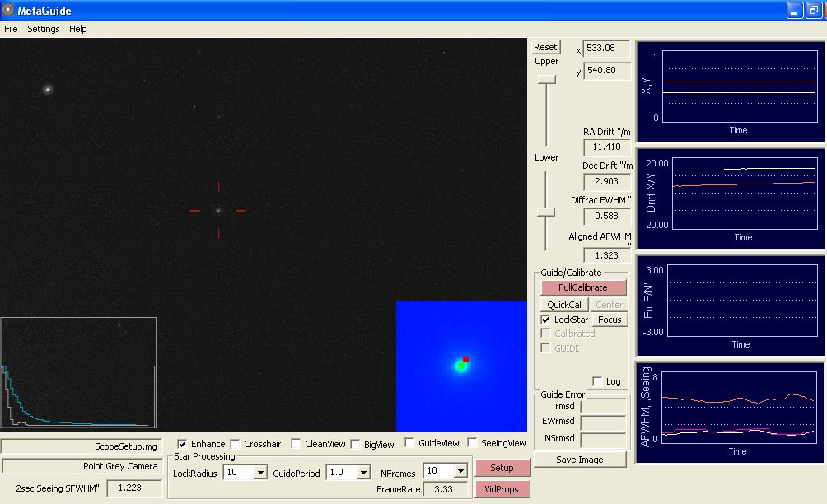Enable the Crosshair checkbox
This screenshot has width=827, height=504.
[x=236, y=444]
